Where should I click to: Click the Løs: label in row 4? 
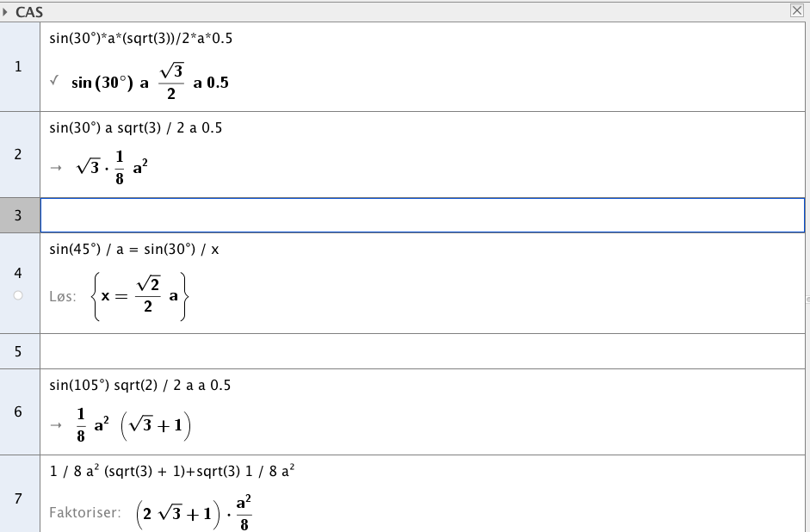(63, 296)
